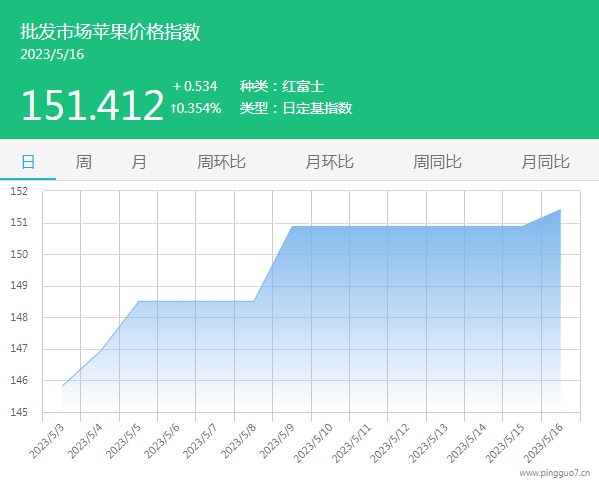Click the 2023/5/12 x-axis date label

tap(390, 443)
